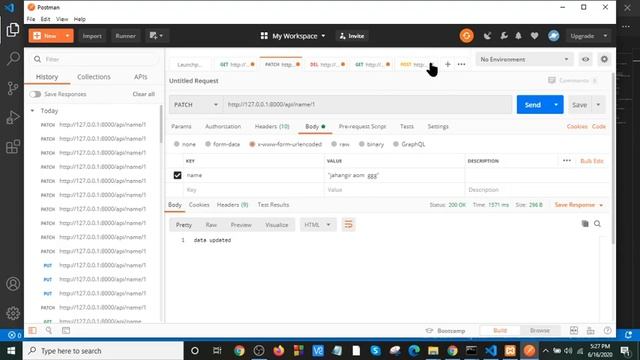This screenshot has height=360, width=640.
Task: Open VS Code Search icon in the background window
Action: (13, 59)
